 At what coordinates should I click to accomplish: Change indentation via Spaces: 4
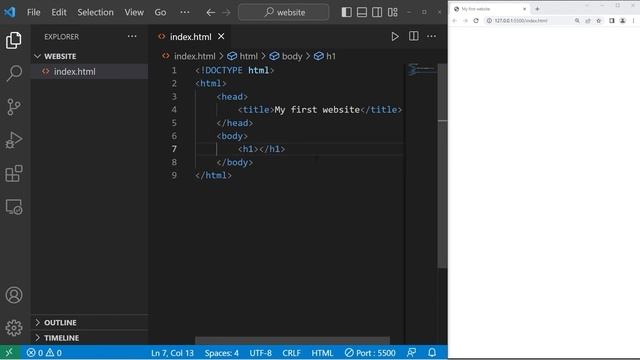pos(222,353)
